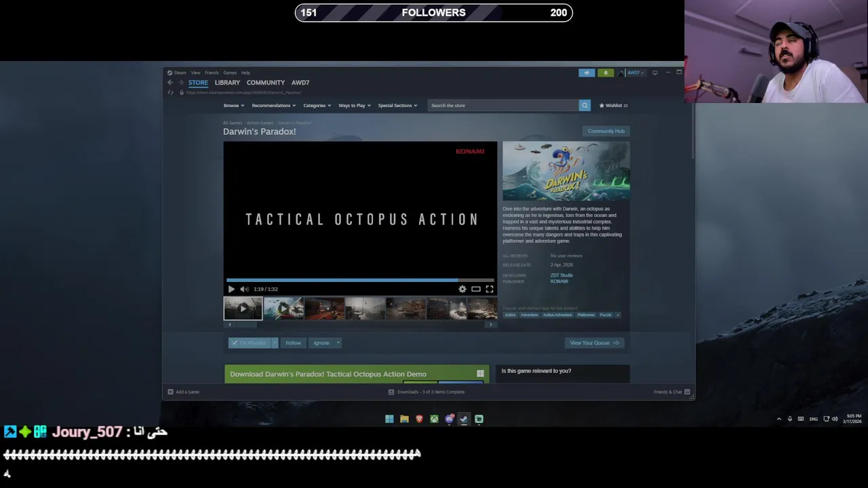Click the Puzzle tag

click(x=606, y=314)
